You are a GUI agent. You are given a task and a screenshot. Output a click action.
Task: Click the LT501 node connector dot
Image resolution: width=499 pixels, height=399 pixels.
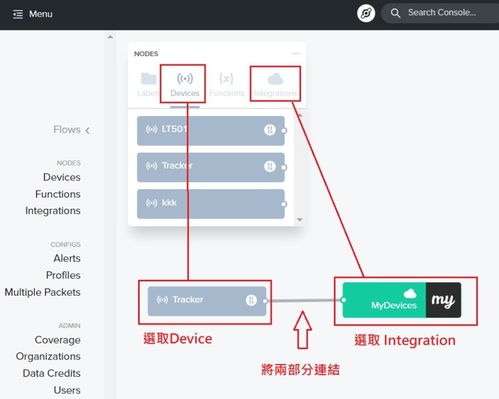click(284, 131)
